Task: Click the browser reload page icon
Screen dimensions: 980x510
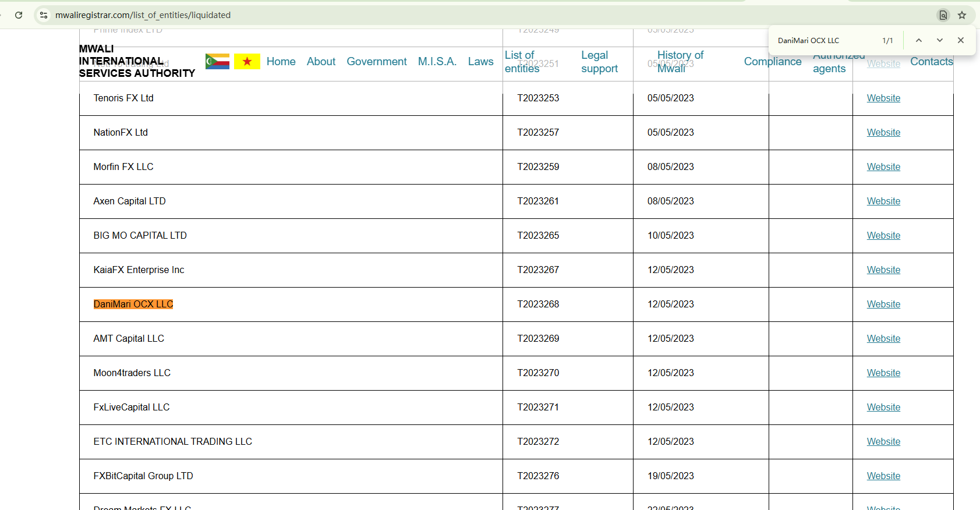Action: (x=19, y=15)
